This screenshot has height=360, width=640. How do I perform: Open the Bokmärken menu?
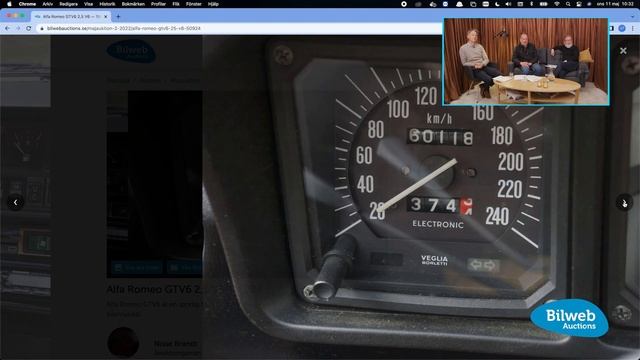point(133,4)
